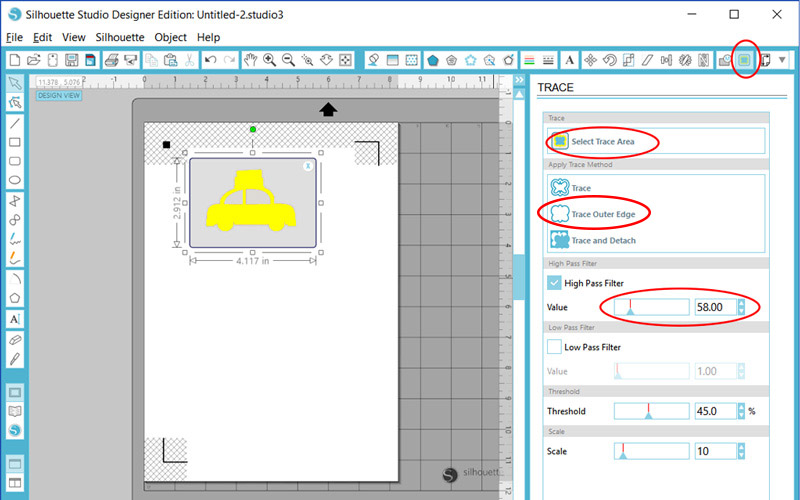Open the Rotate panel icon
The width and height of the screenshot is (800, 500).
click(609, 60)
